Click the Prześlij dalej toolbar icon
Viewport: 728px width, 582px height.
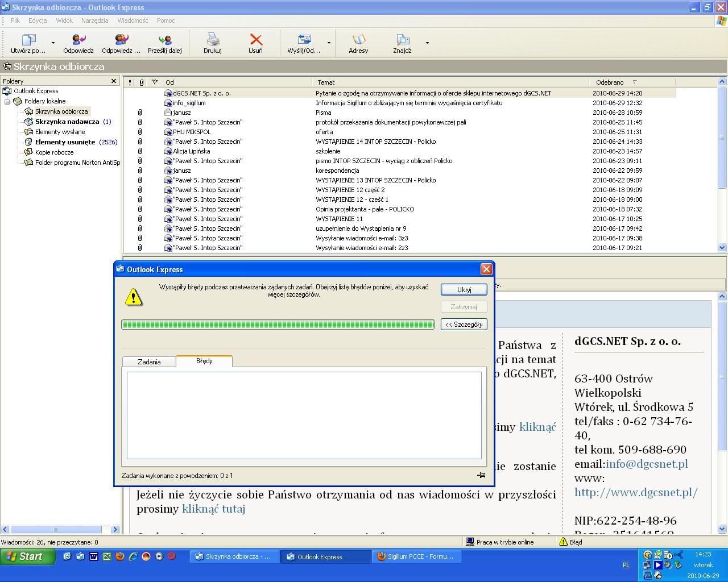tap(165, 40)
